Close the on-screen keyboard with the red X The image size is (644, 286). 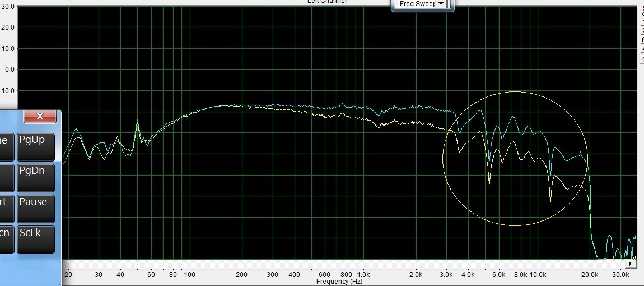[40, 116]
